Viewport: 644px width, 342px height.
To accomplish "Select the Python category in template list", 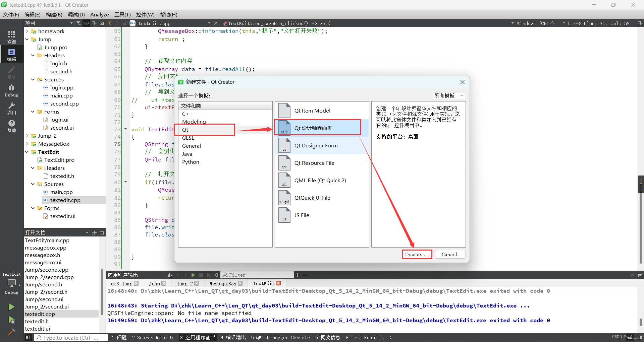I will pos(225,162).
